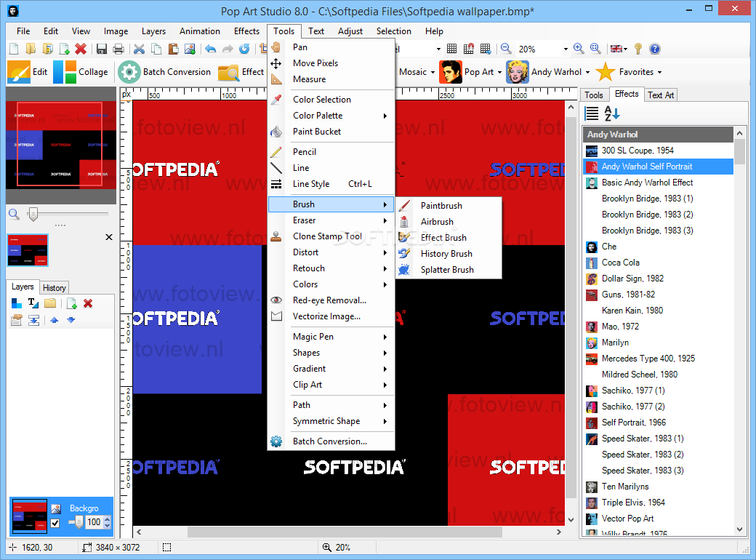
Task: Expand the Pop Art dropdown
Action: point(499,72)
